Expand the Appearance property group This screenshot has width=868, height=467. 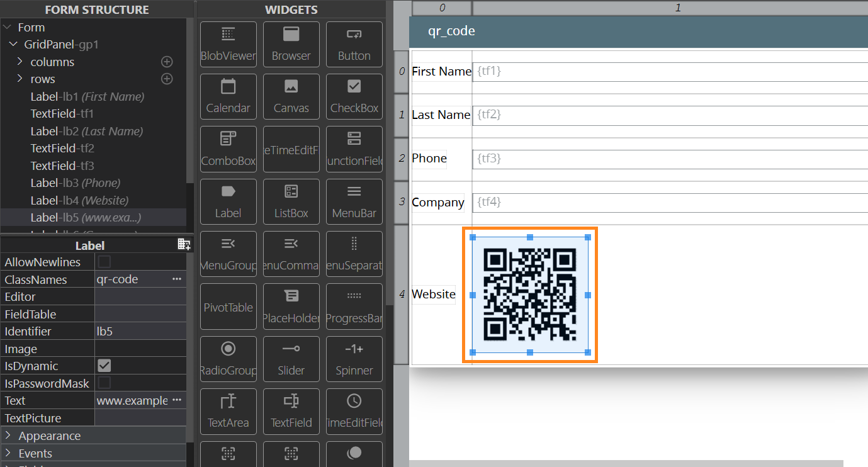[8, 436]
